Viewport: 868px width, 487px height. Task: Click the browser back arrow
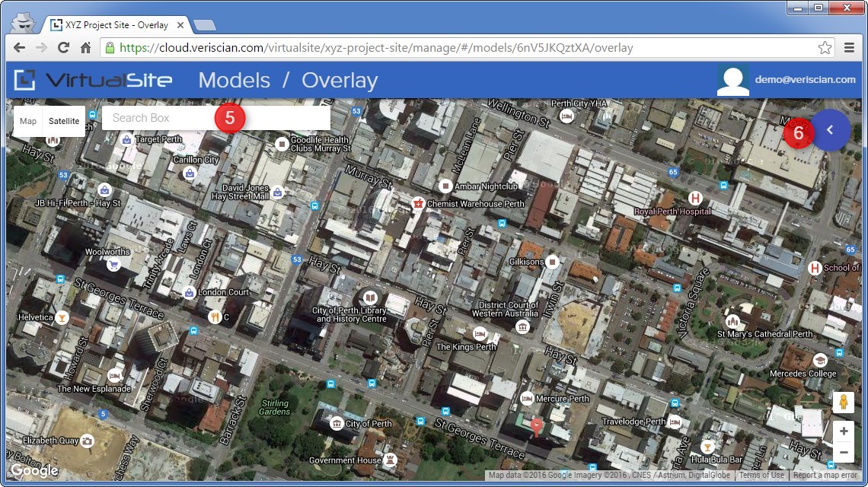point(19,48)
